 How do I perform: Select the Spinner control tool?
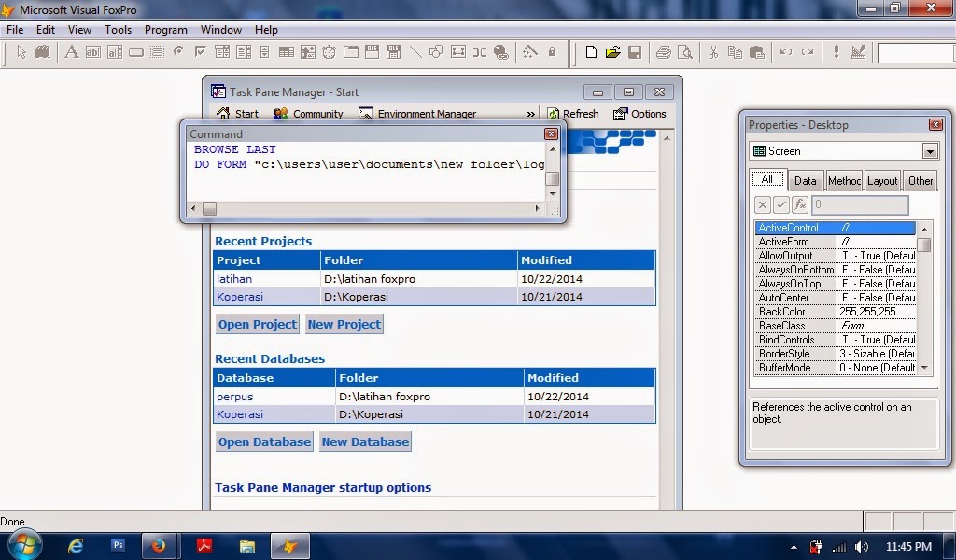pyautogui.click(x=264, y=52)
